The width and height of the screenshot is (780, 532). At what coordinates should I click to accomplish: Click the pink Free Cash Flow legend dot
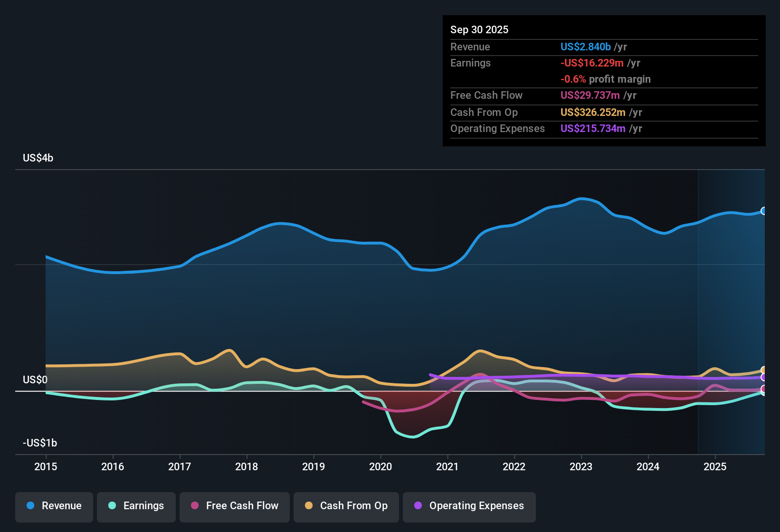[x=194, y=506]
